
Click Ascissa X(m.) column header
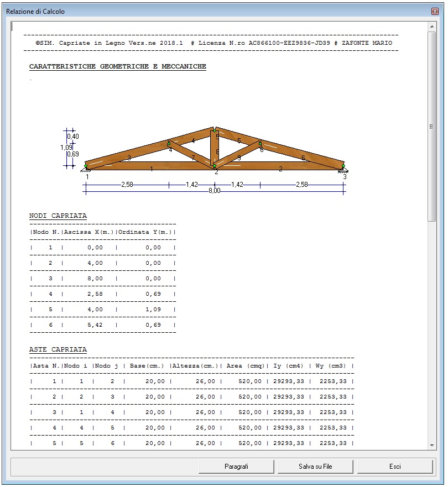click(x=89, y=232)
